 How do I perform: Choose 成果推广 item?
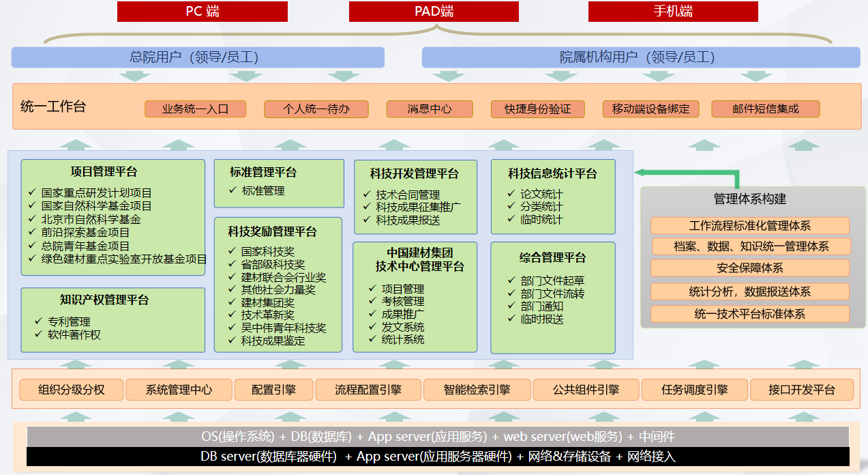(403, 314)
